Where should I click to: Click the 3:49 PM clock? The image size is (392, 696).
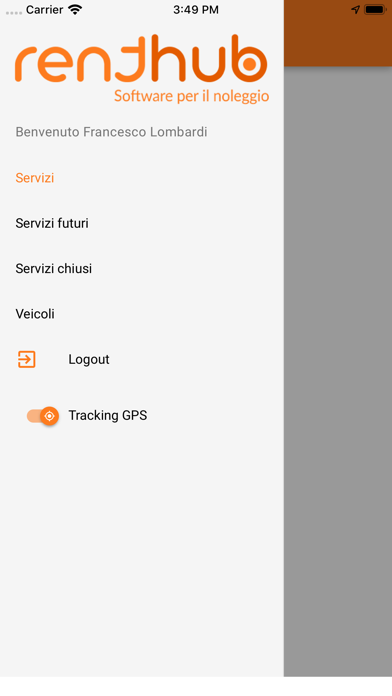pos(196,10)
